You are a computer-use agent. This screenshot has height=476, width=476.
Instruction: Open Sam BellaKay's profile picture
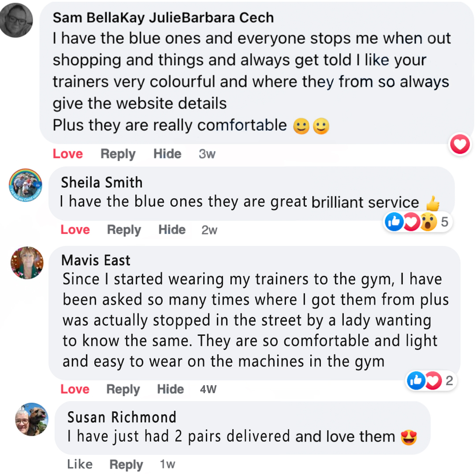pos(16,21)
